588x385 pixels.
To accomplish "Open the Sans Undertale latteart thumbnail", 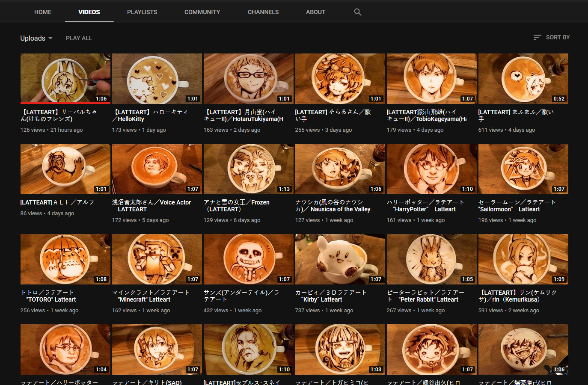I will [x=248, y=259].
